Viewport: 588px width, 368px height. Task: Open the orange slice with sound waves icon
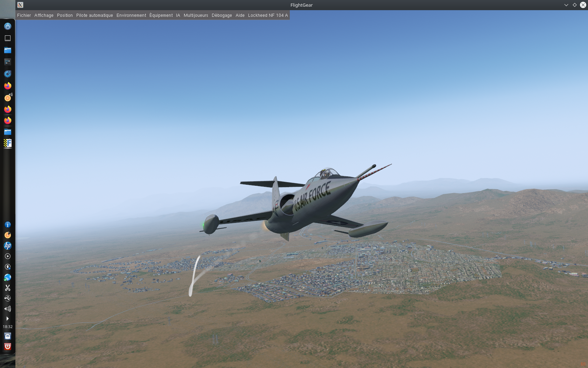pyautogui.click(x=8, y=97)
